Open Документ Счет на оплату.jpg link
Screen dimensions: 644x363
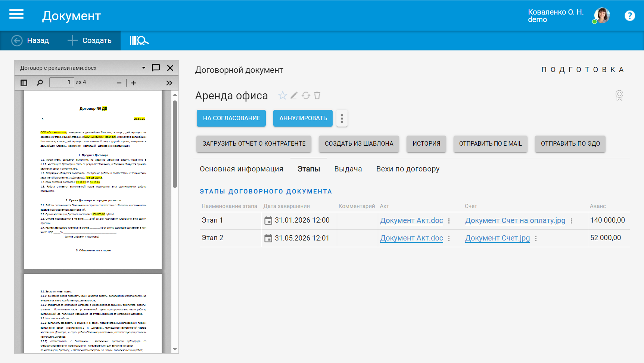pyautogui.click(x=515, y=221)
